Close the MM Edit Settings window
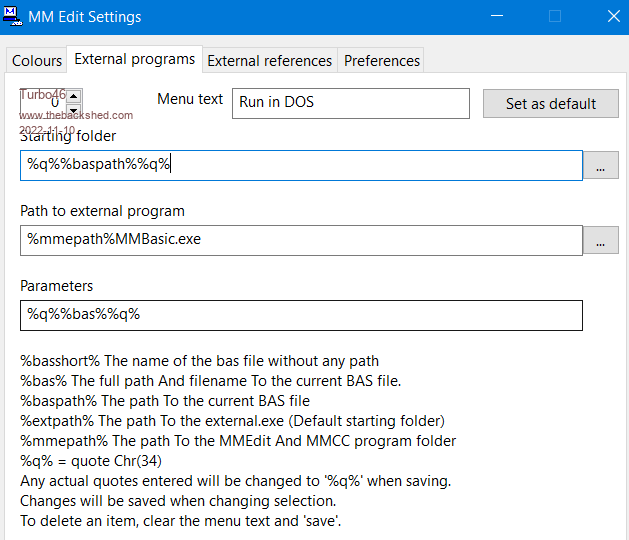Image resolution: width=629 pixels, height=540 pixels. click(x=612, y=16)
